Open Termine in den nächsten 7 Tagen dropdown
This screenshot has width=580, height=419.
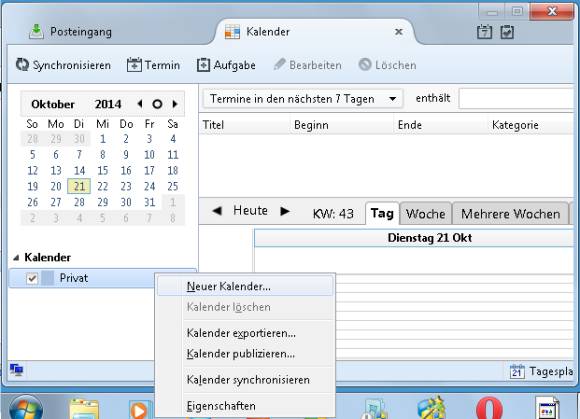303,99
